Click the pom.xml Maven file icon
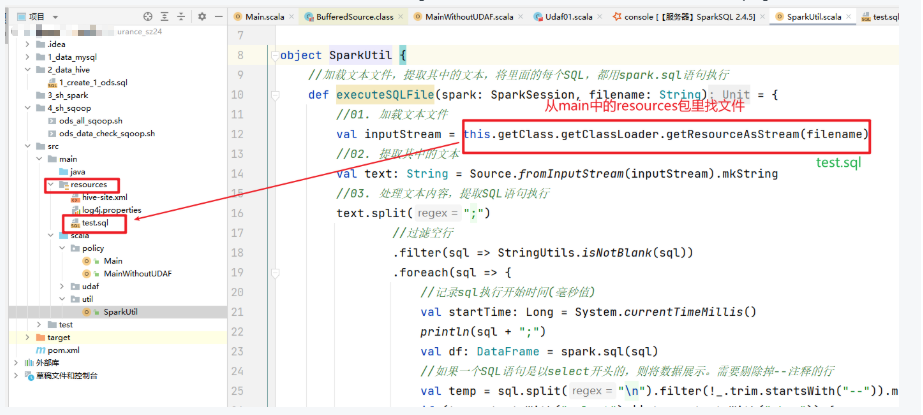 click(40, 350)
